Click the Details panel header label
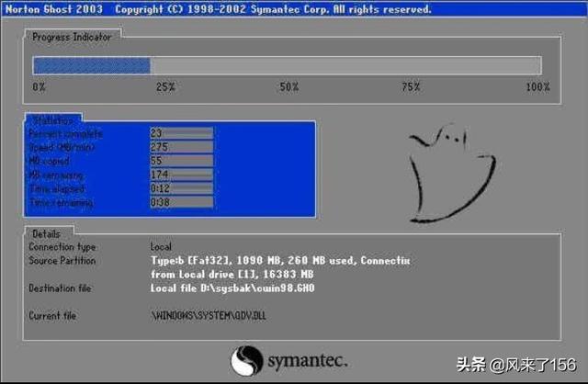Image resolution: width=588 pixels, height=384 pixels. [x=45, y=233]
